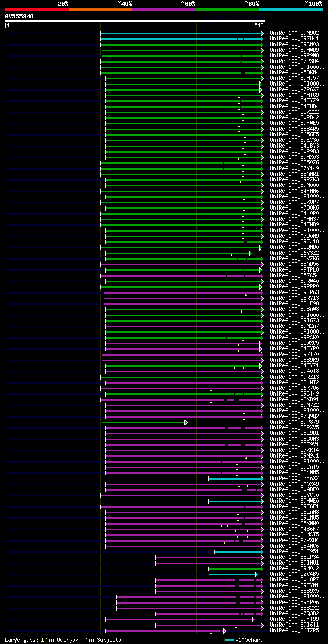Click the UniRef100_A9RSK0 label
The image size is (328, 644).
point(294,337)
